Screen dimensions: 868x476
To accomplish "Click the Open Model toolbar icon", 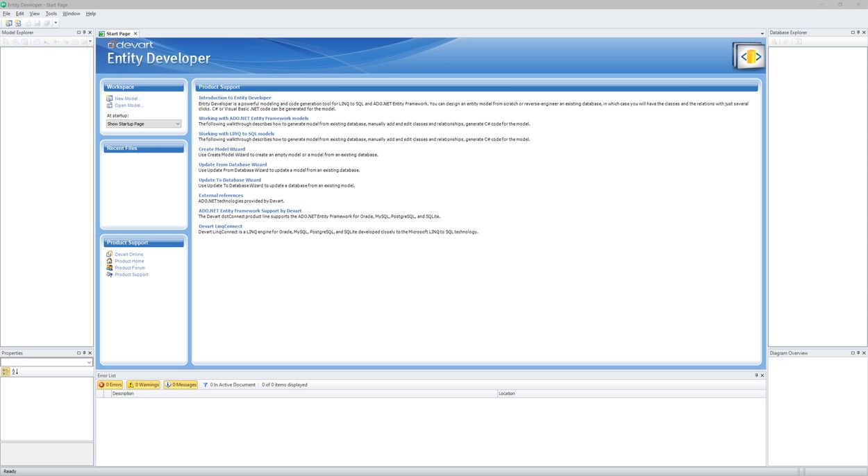I will pyautogui.click(x=18, y=23).
